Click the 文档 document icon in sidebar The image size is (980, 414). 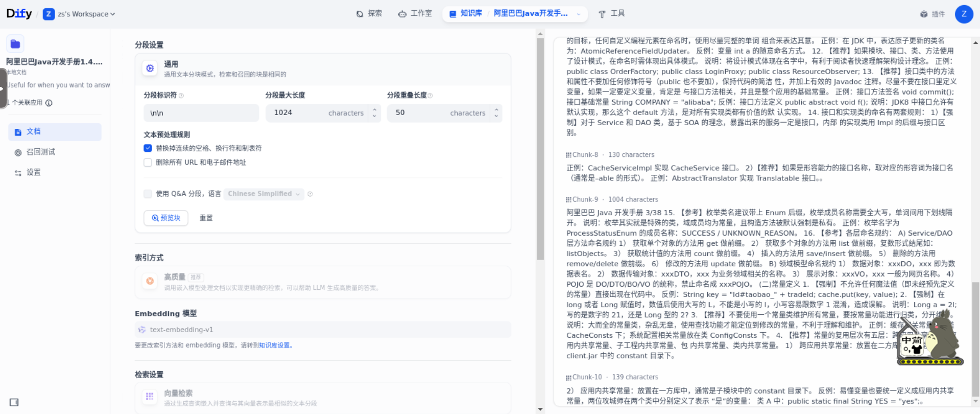tap(18, 132)
